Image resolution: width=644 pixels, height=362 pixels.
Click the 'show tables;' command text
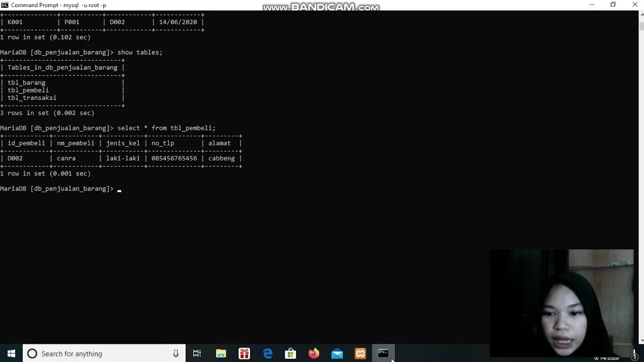coord(140,52)
